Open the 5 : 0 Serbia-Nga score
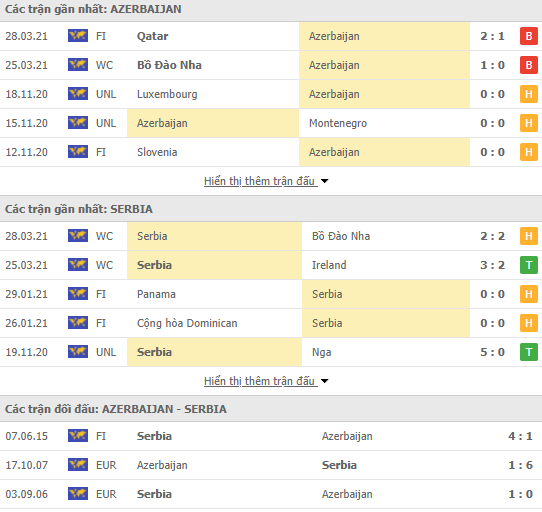 click(492, 352)
